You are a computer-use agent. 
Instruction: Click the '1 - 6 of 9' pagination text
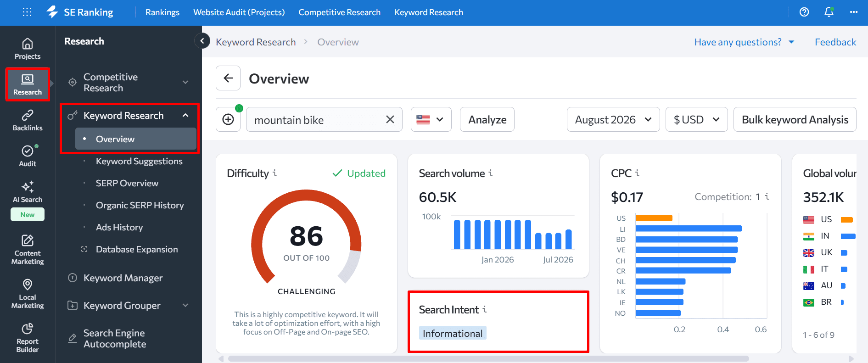tap(818, 335)
